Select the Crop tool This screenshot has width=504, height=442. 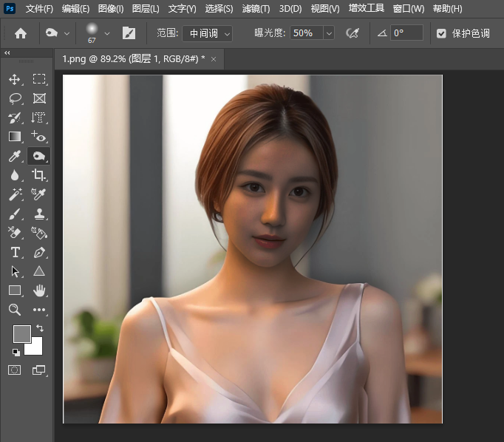click(x=38, y=175)
